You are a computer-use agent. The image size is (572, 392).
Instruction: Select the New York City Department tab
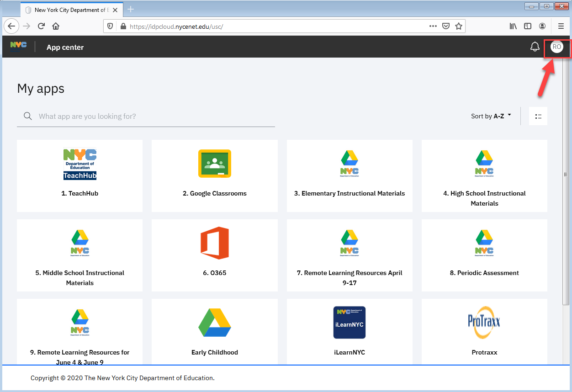[72, 10]
